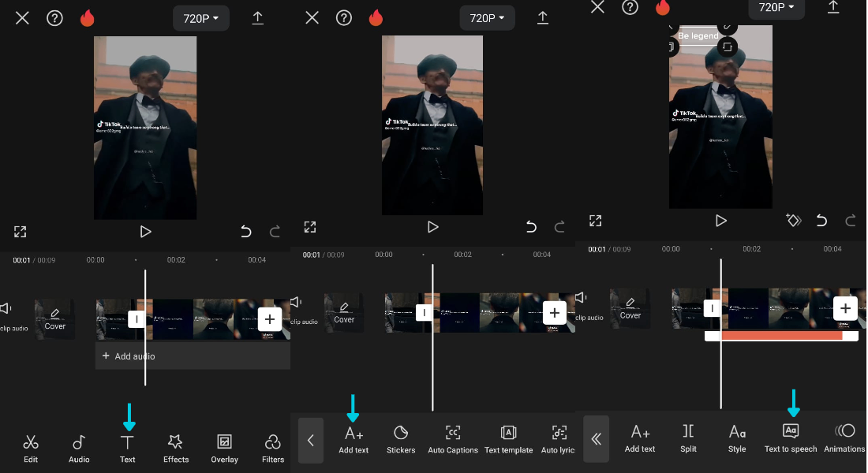Add clip with plus button in middle panel
Image resolution: width=868 pixels, height=473 pixels.
point(554,312)
